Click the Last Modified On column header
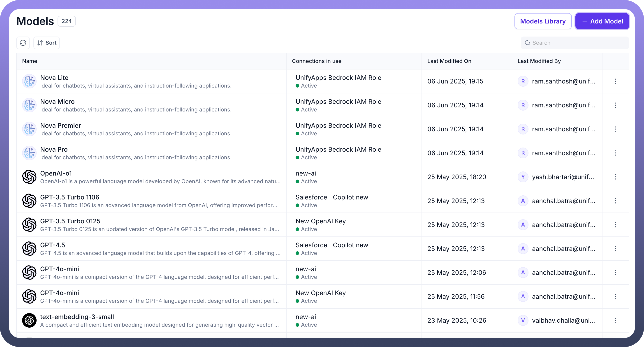Viewport: 644px width, 347px height. point(449,61)
